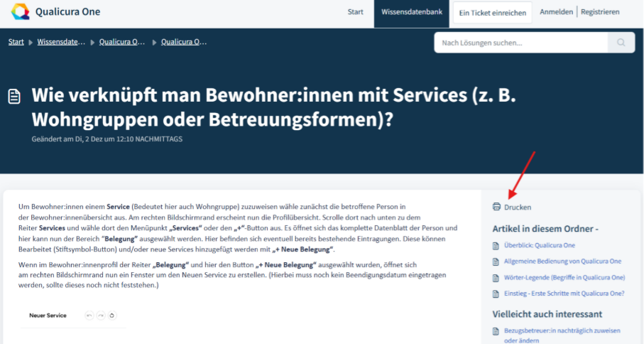Open the first Qualicura O… breadcrumb
This screenshot has width=644, height=344.
(x=122, y=42)
